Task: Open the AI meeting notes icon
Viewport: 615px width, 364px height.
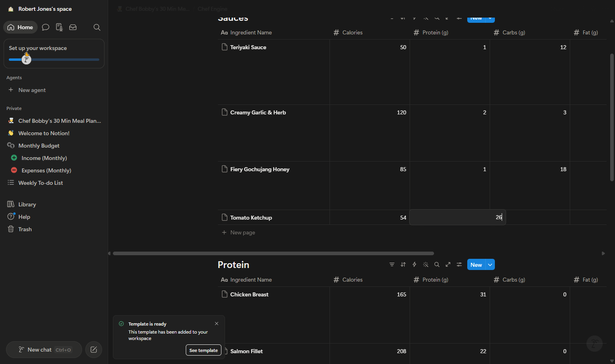Action: (x=59, y=27)
